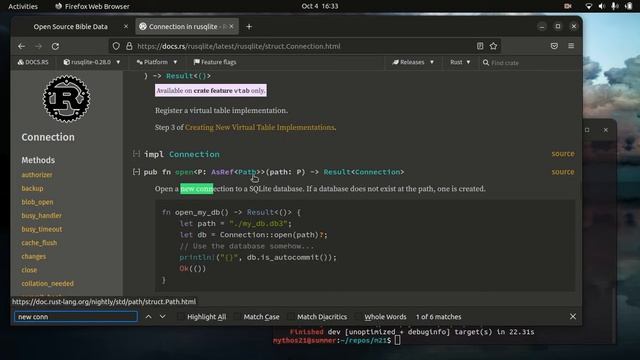Enable Whole Words checkbox
The image size is (640, 360).
357,317
